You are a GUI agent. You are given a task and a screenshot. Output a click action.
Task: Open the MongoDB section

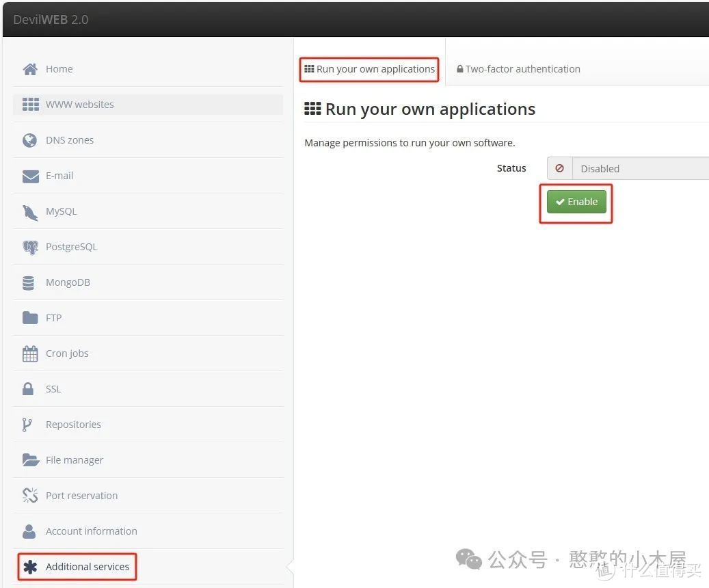point(148,282)
